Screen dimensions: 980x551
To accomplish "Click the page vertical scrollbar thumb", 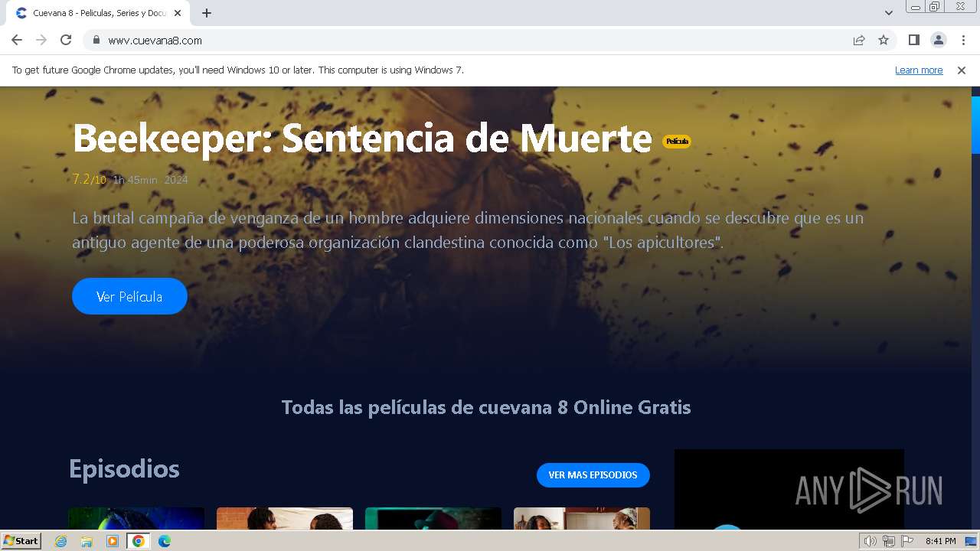I will point(975,125).
